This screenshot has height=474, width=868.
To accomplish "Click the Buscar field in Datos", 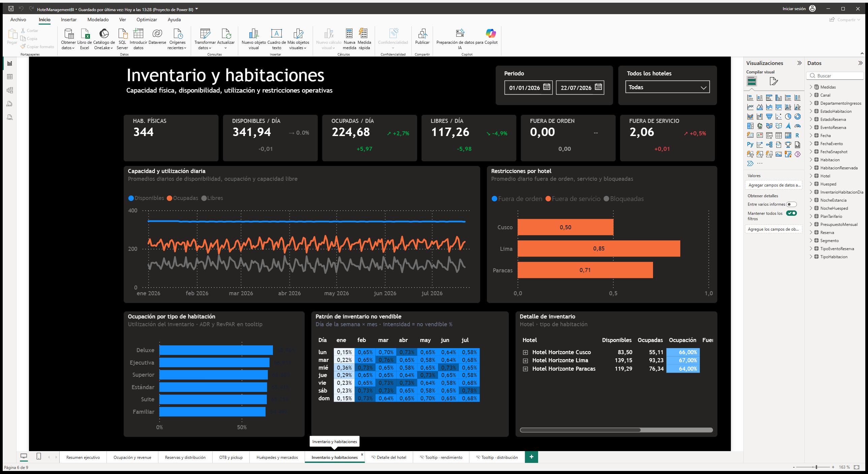I will coord(835,76).
